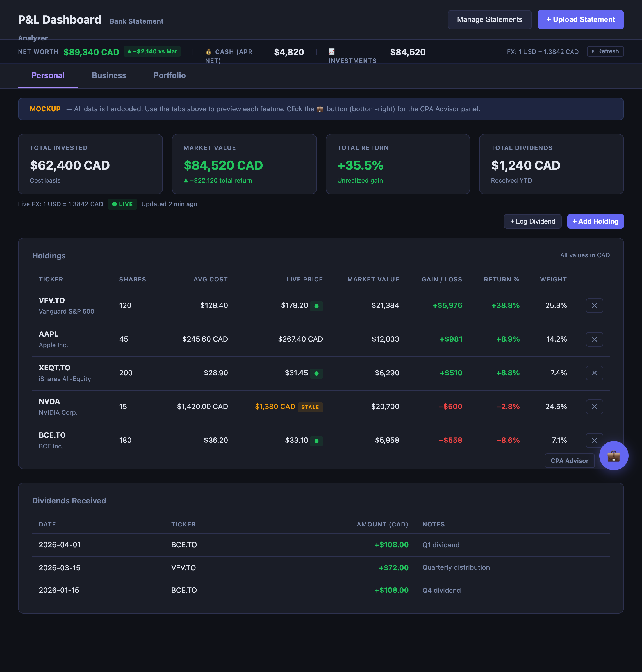This screenshot has height=672, width=642.
Task: Click the AMOUNT (CAD) column header
Action: point(382,524)
